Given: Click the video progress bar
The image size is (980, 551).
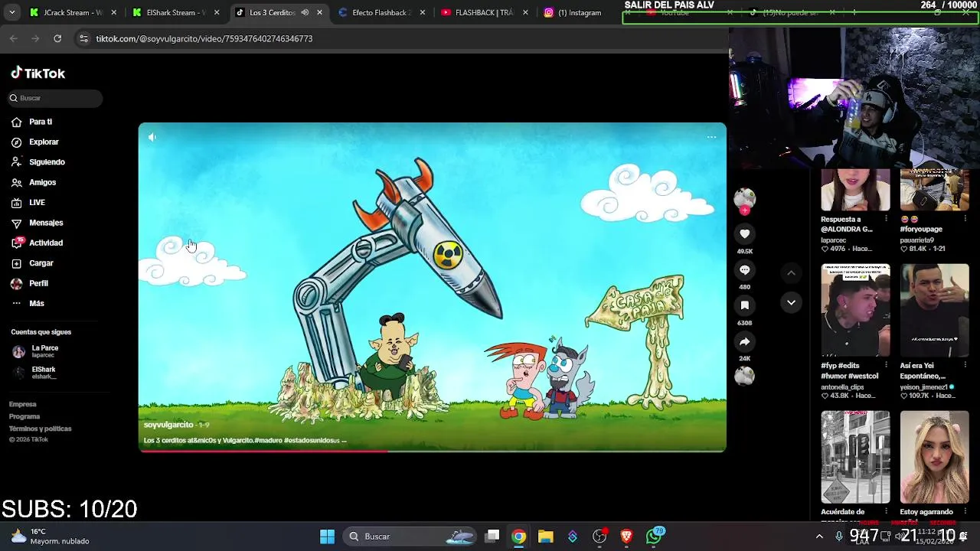Looking at the screenshot, I should 433,451.
